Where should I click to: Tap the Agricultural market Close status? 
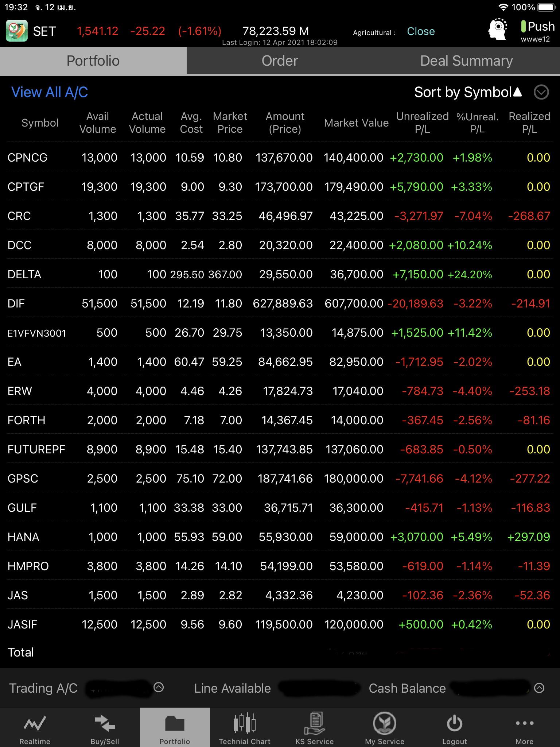pos(421,31)
